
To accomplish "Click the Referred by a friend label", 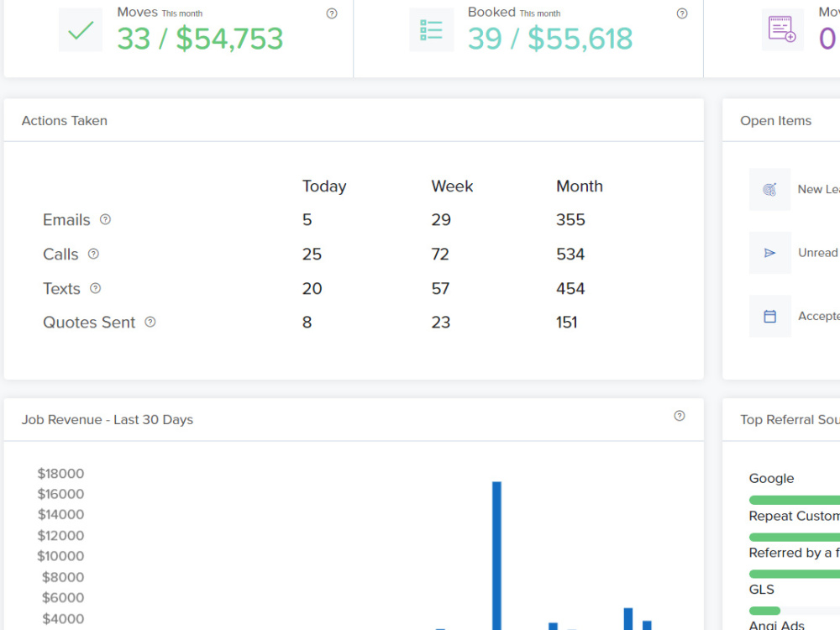I will [795, 553].
